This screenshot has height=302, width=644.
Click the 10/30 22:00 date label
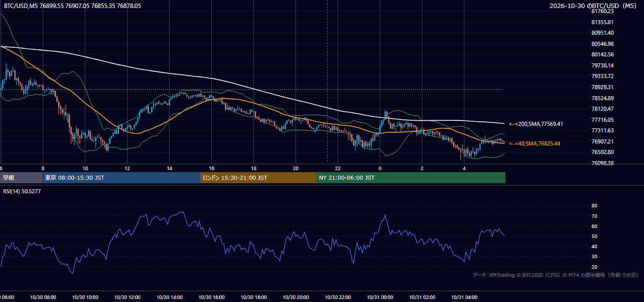[338, 297]
